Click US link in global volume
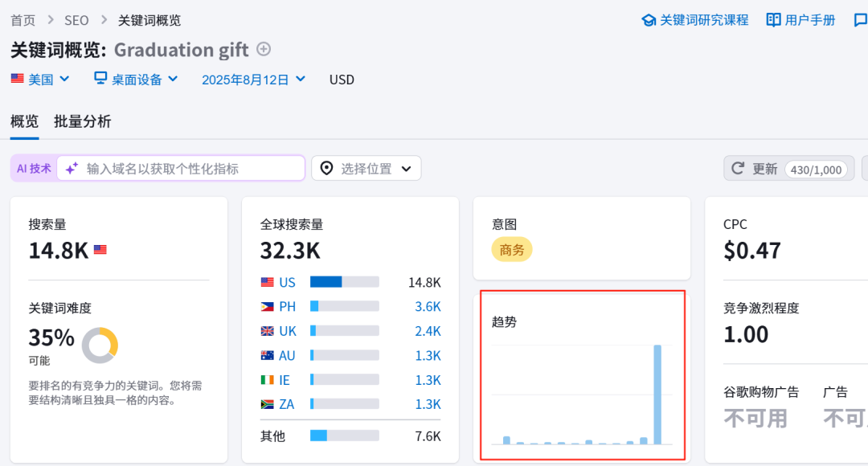 coord(287,283)
